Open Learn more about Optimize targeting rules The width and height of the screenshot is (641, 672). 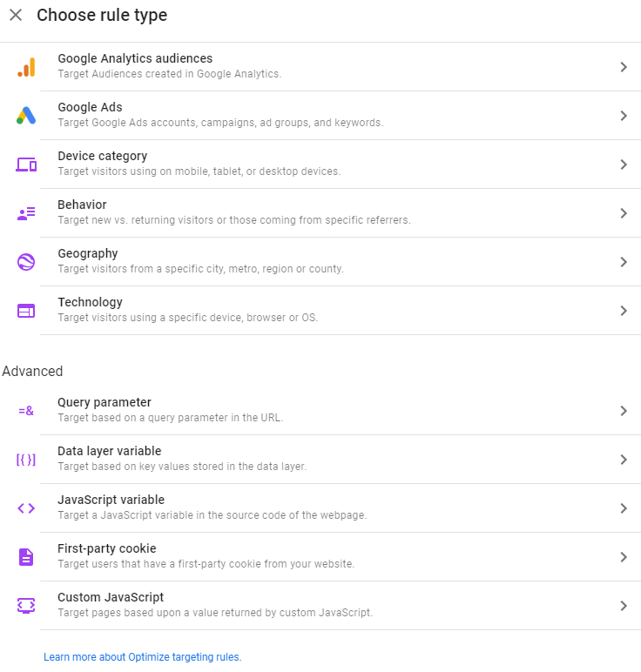142,657
